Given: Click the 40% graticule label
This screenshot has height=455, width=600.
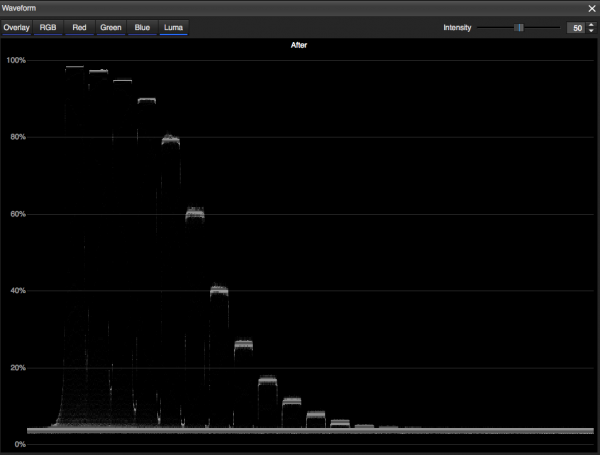Looking at the screenshot, I should tap(16, 291).
